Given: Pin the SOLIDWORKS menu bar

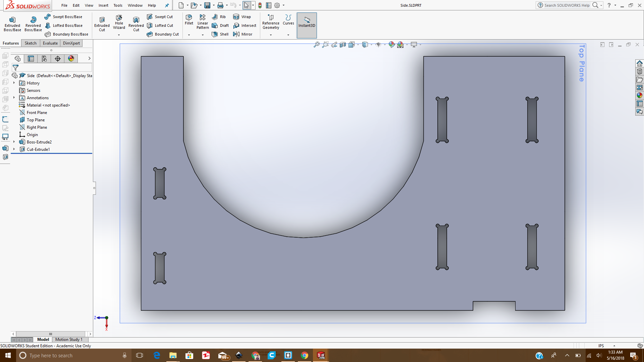Looking at the screenshot, I should [167, 5].
